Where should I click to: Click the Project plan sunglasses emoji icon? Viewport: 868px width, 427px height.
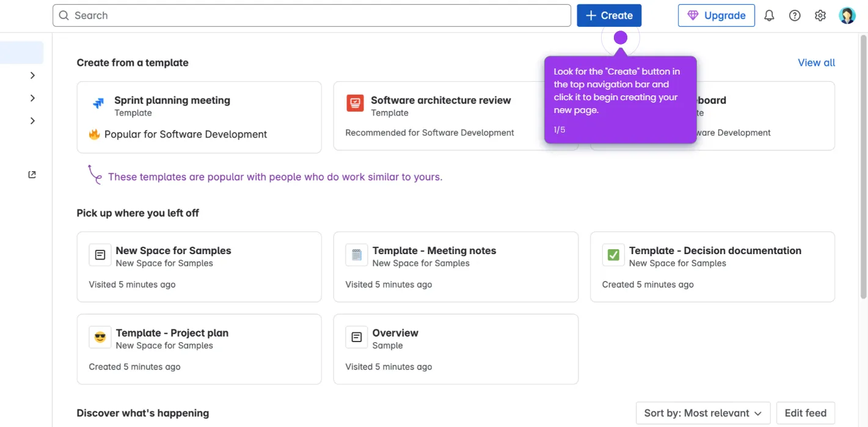pos(100,337)
